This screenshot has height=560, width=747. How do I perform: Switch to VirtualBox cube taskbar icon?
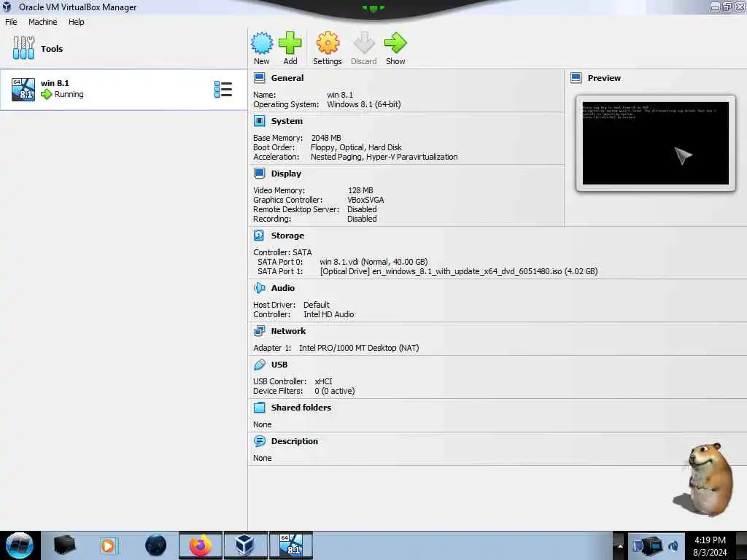244,545
